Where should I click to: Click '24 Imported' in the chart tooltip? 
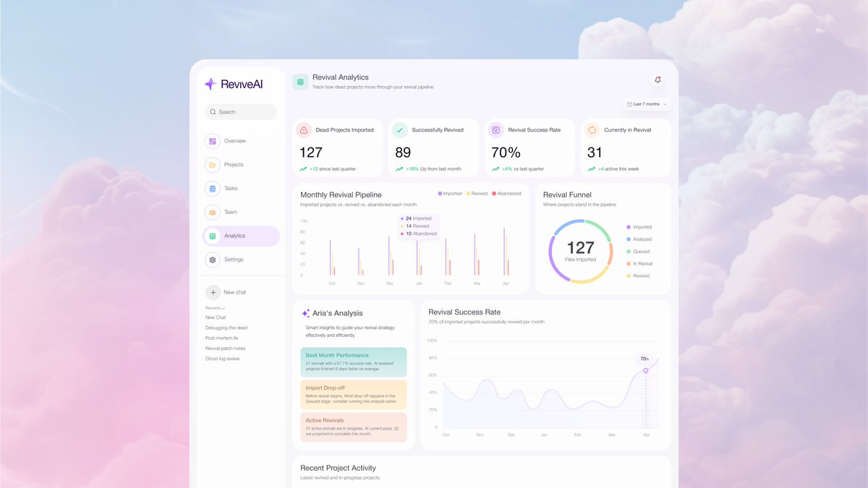(x=419, y=218)
